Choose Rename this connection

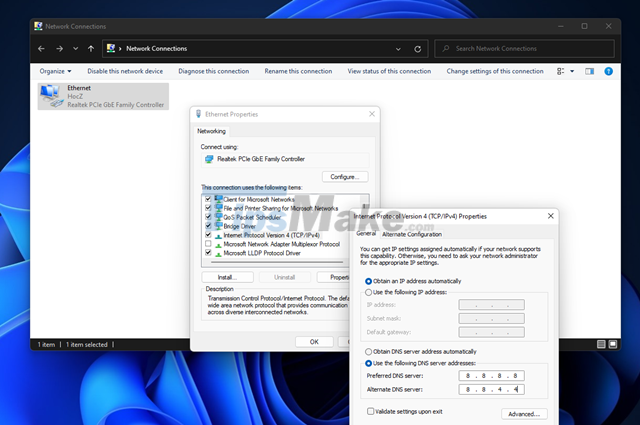click(x=298, y=71)
